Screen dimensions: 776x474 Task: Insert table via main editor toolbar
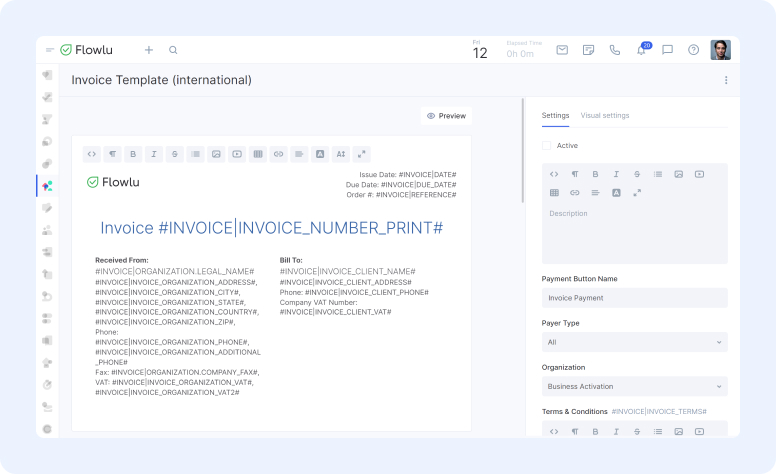click(258, 154)
